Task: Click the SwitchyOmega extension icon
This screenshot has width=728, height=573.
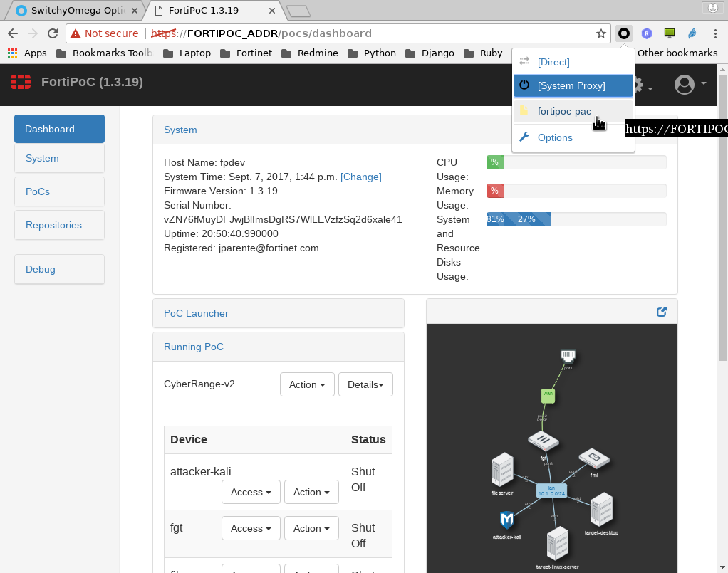Action: tap(624, 33)
